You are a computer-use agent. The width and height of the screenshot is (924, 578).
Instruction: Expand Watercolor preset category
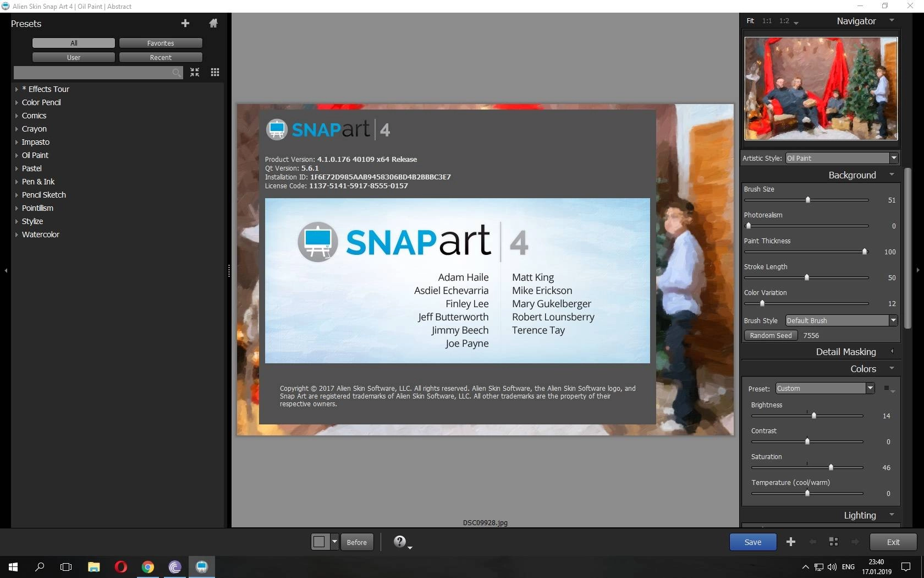pyautogui.click(x=16, y=235)
